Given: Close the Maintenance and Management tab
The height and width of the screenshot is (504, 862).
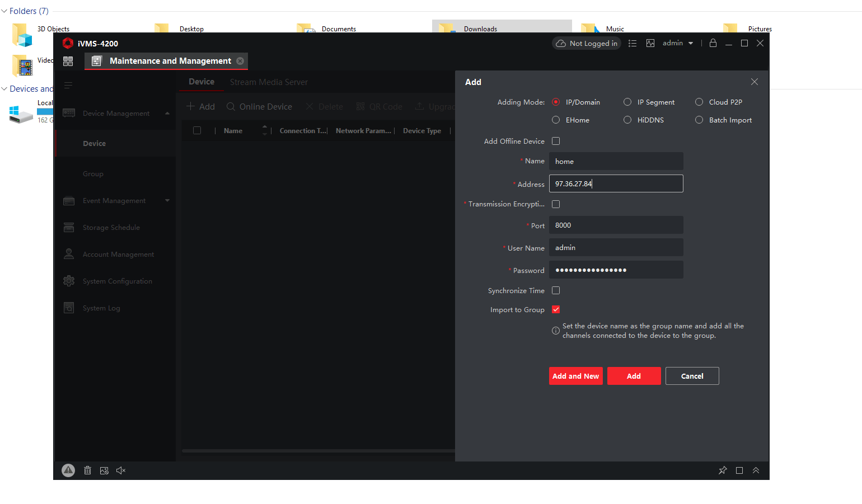Looking at the screenshot, I should click(240, 61).
